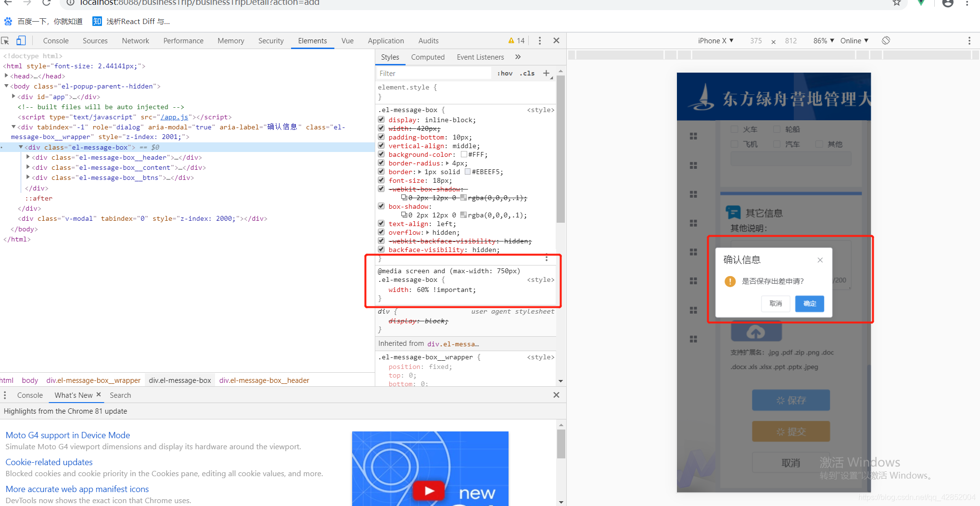Bookmark this page star icon

coord(897,3)
